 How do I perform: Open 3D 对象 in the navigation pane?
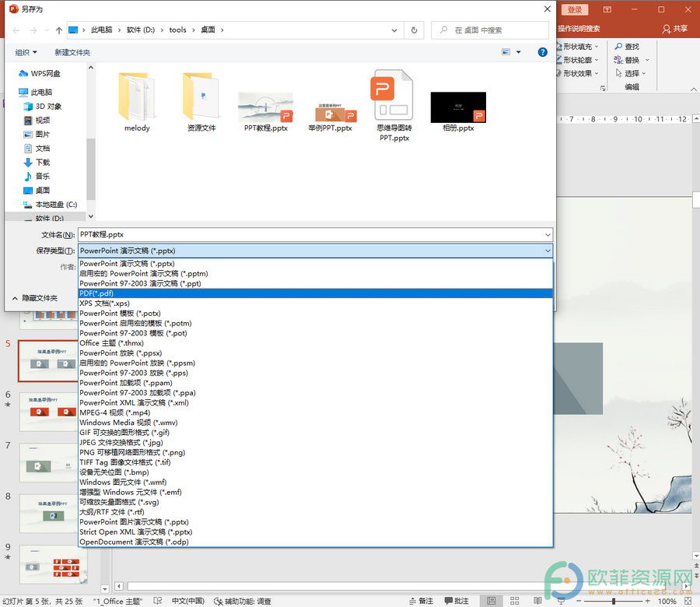pos(43,107)
